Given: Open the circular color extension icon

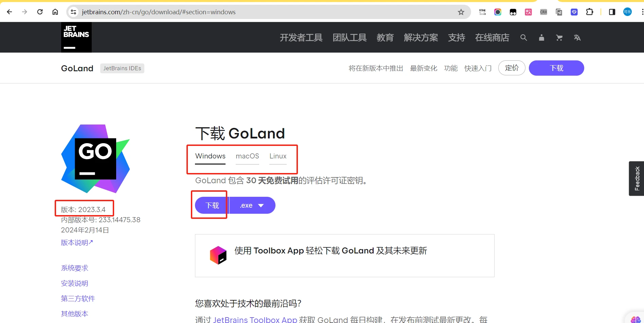Looking at the screenshot, I should tap(498, 12).
